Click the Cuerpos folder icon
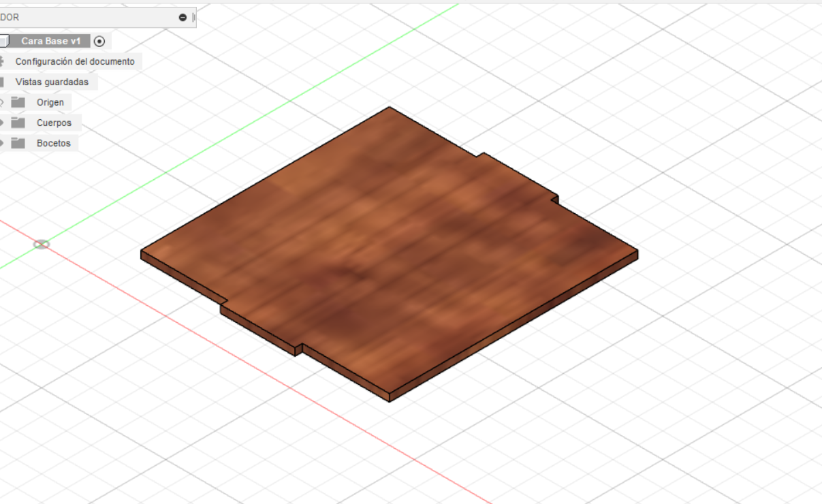 click(18, 123)
